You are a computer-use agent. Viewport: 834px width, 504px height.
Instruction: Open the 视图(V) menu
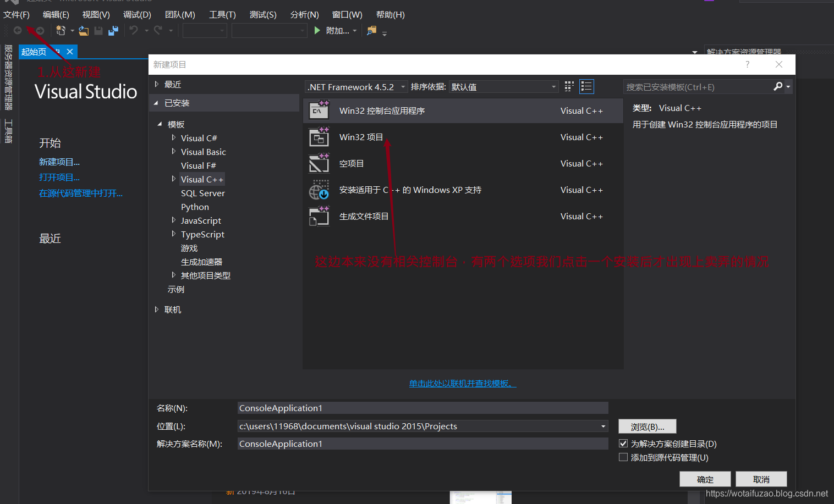click(x=96, y=15)
